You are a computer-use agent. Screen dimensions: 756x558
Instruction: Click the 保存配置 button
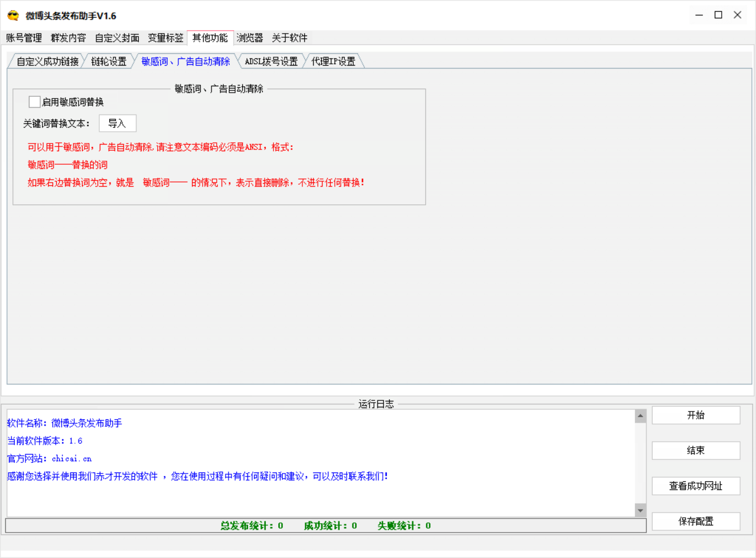696,521
